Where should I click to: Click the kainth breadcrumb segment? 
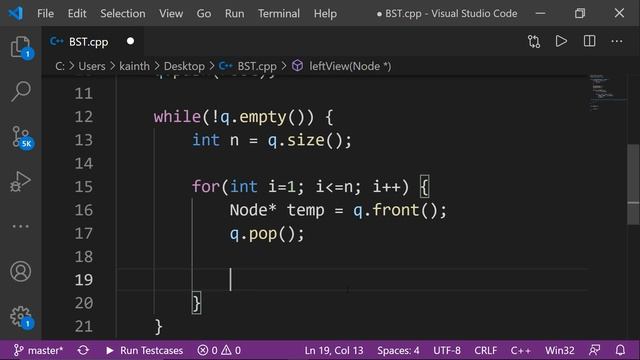[134, 66]
